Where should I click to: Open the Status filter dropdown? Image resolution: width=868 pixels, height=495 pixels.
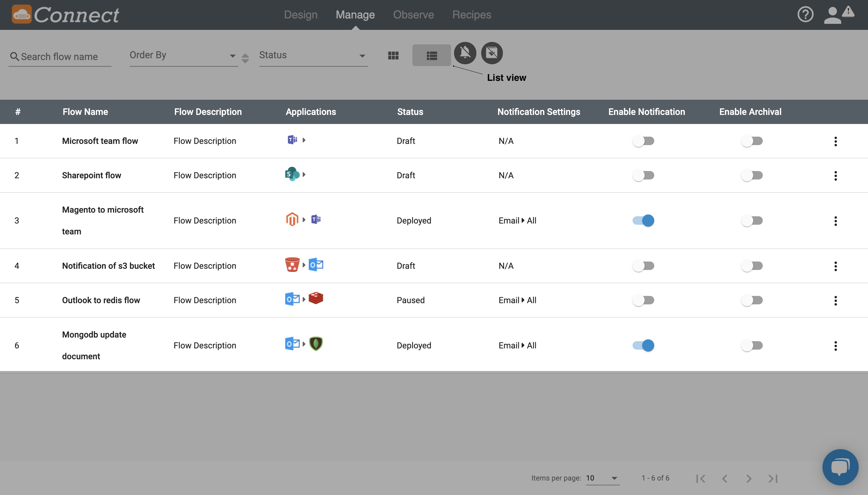(313, 56)
